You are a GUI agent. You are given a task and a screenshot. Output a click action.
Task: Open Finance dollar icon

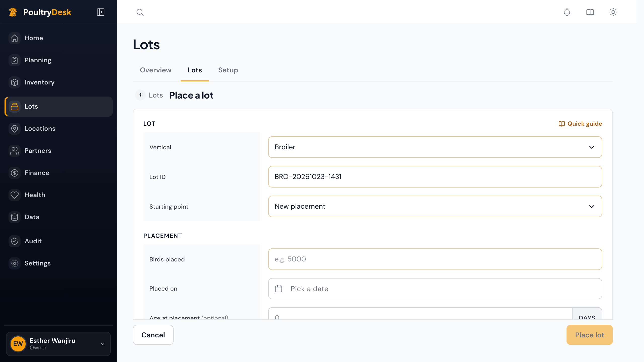15,173
